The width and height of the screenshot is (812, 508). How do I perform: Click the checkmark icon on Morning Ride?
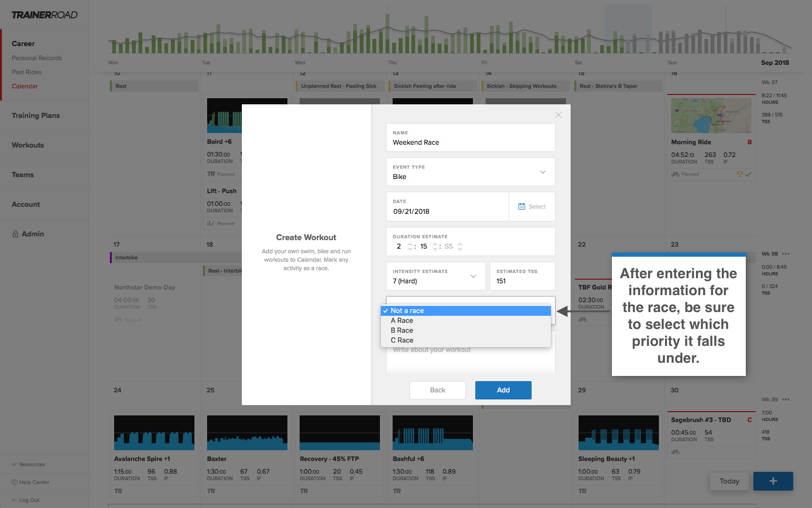point(748,174)
